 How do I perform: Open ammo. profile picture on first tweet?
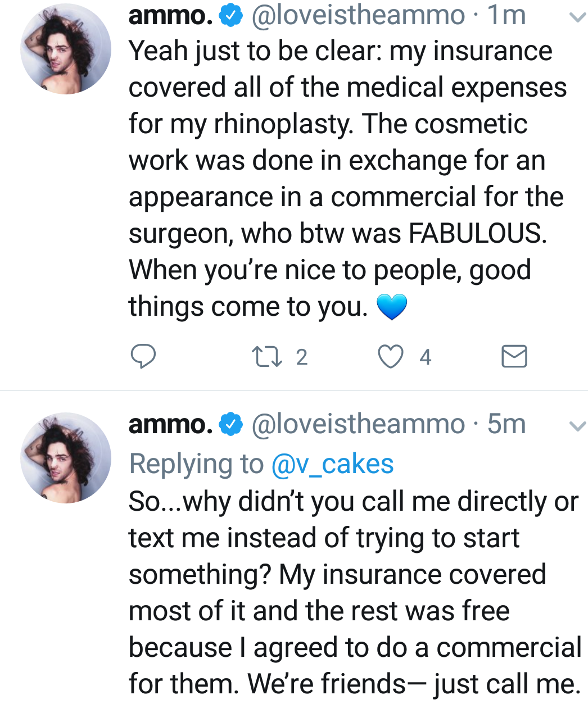coord(66,49)
